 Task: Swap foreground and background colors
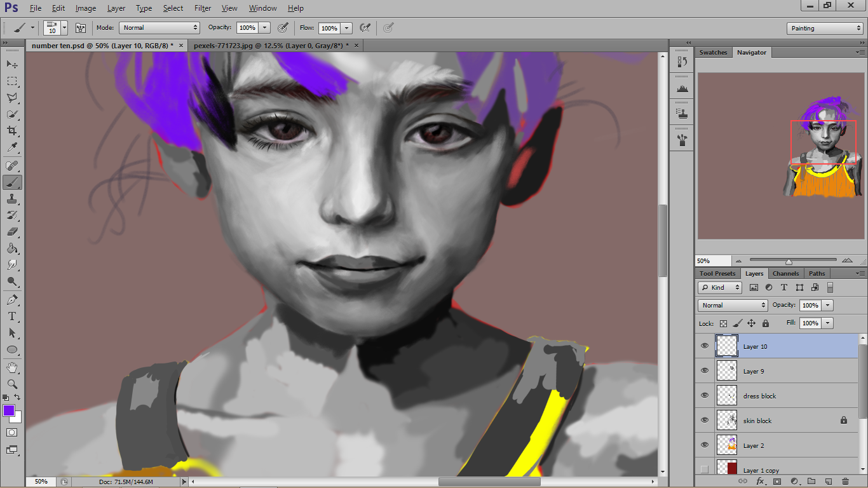18,397
